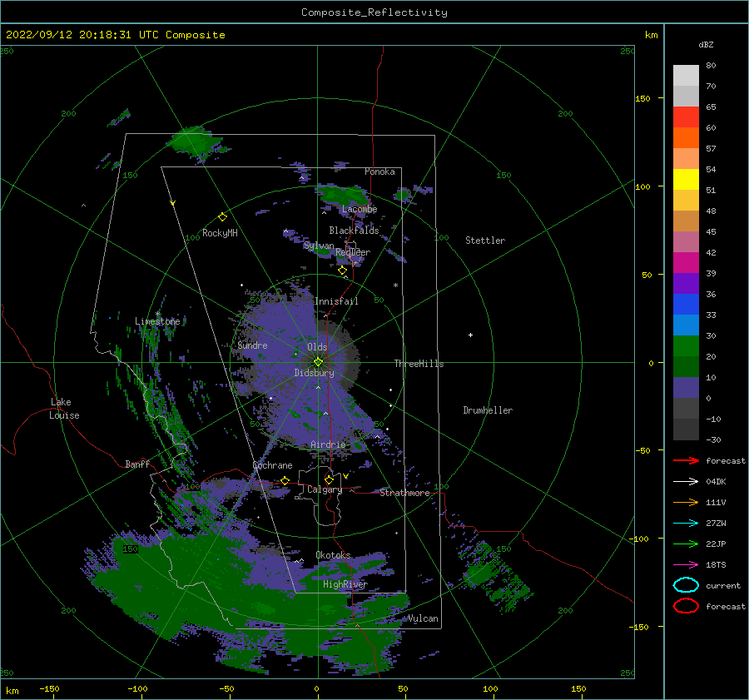Click the Limestone label

(x=157, y=321)
